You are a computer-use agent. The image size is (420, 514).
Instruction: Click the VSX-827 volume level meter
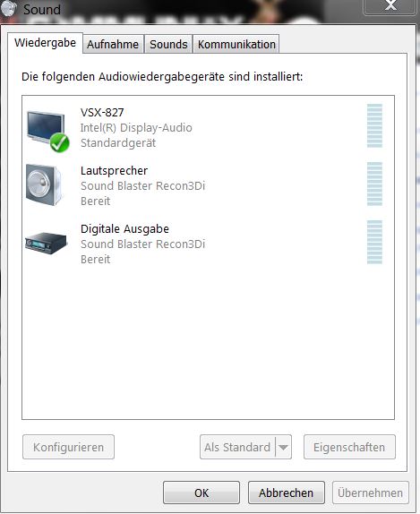click(x=374, y=125)
